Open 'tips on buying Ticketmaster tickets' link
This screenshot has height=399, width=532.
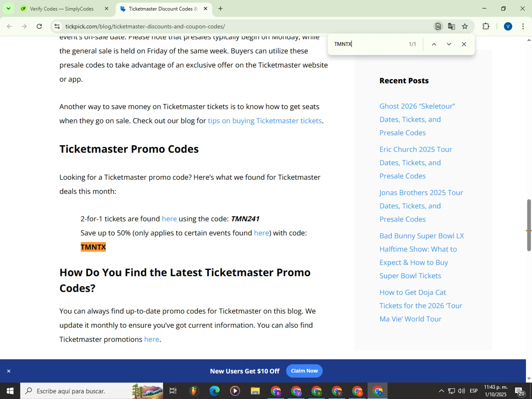pyautogui.click(x=265, y=121)
